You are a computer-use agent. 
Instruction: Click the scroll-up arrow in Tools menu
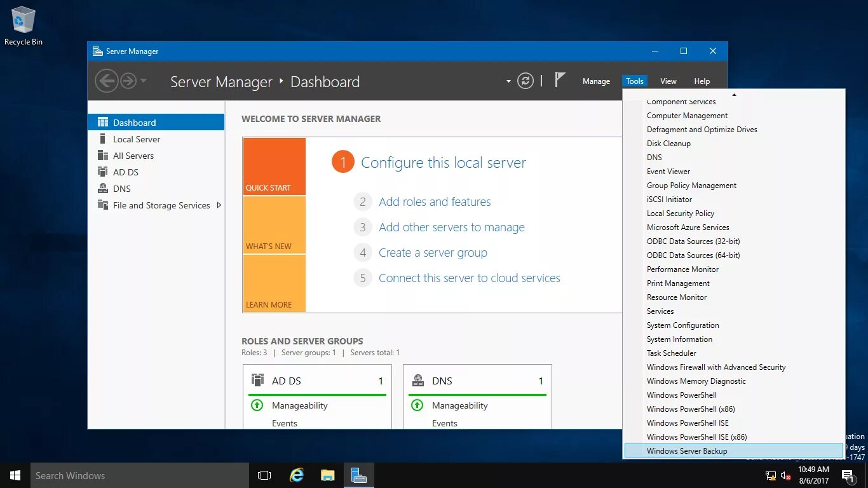pos(734,95)
